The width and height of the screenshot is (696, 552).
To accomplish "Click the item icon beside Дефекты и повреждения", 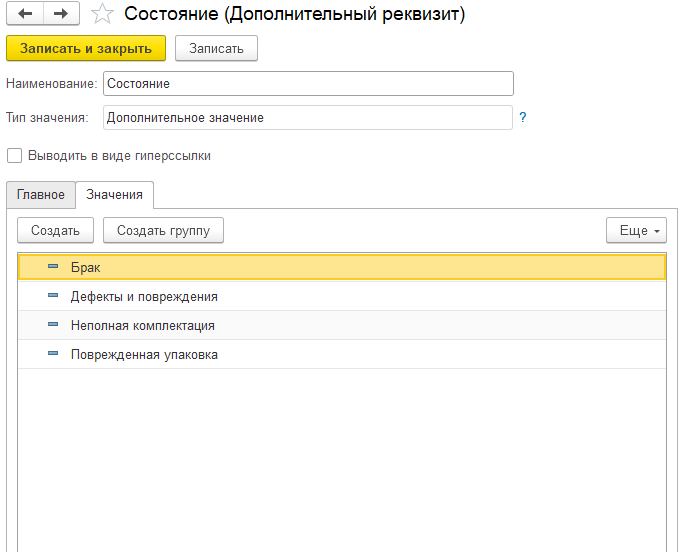I will pos(53,296).
